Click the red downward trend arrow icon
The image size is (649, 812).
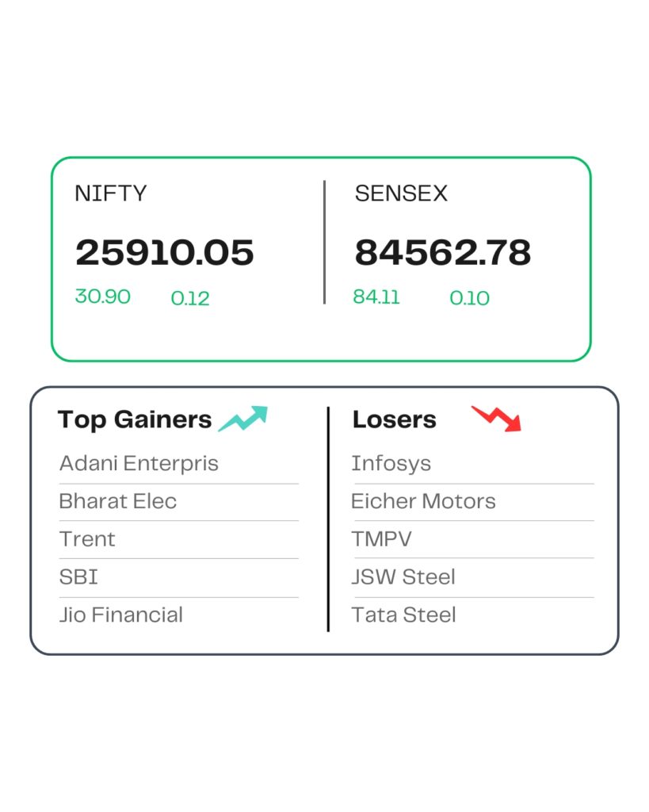(x=497, y=418)
